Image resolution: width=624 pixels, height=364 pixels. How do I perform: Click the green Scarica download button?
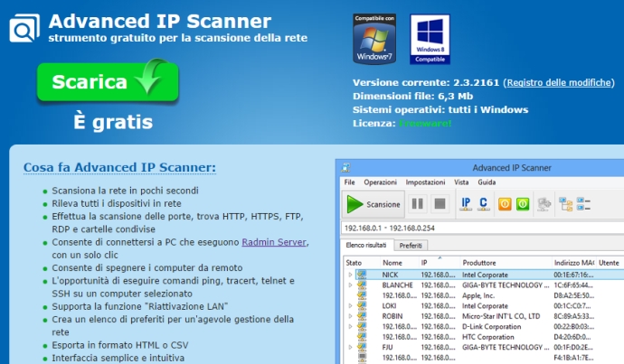[x=108, y=82]
